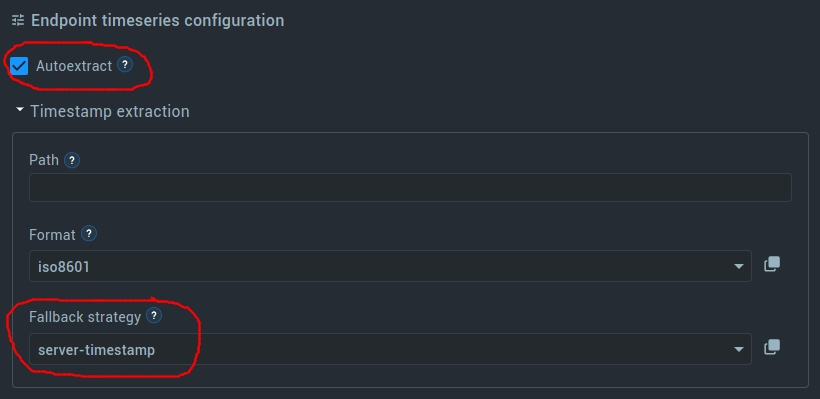Collapse the Timestamp extraction section triangle
Screen dimensions: 820x399
point(20,110)
